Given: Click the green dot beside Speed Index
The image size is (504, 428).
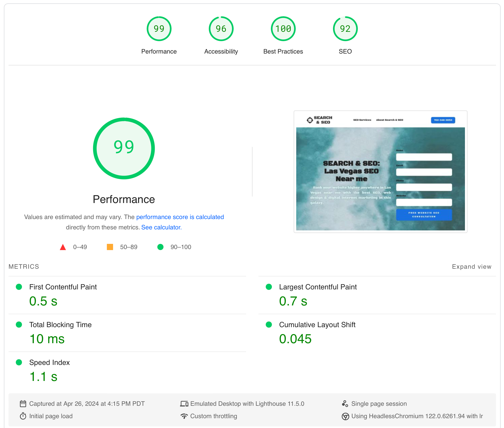Looking at the screenshot, I should 19,362.
